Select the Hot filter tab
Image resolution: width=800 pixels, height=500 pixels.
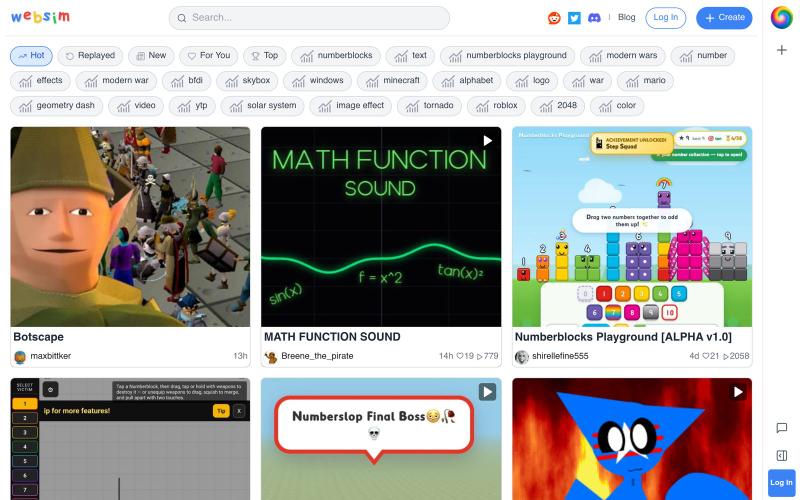[31, 56]
